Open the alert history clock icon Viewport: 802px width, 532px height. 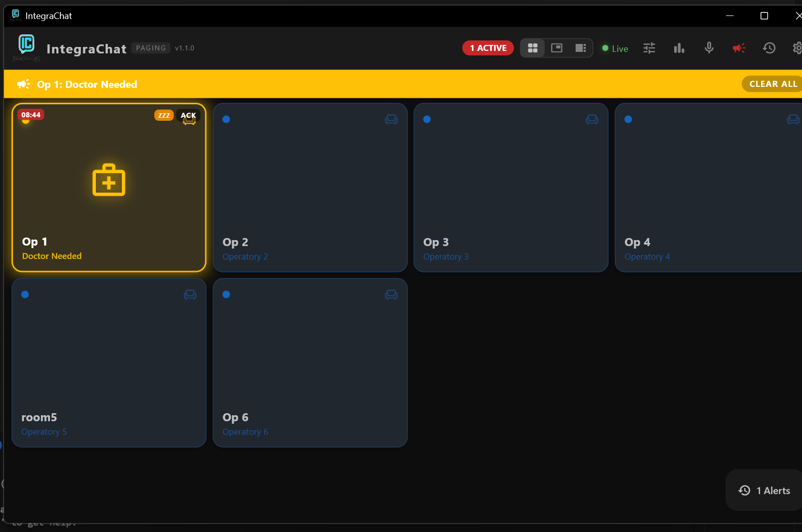click(769, 48)
